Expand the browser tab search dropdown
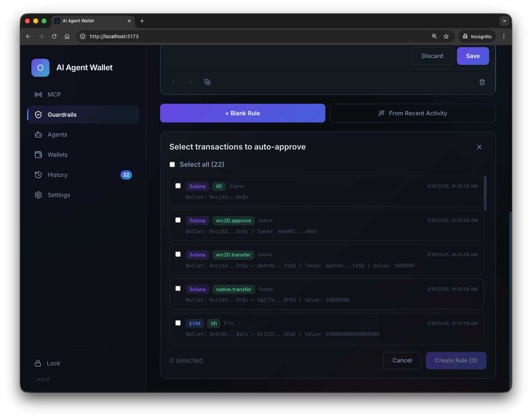The width and height of the screenshot is (532, 419). point(504,21)
